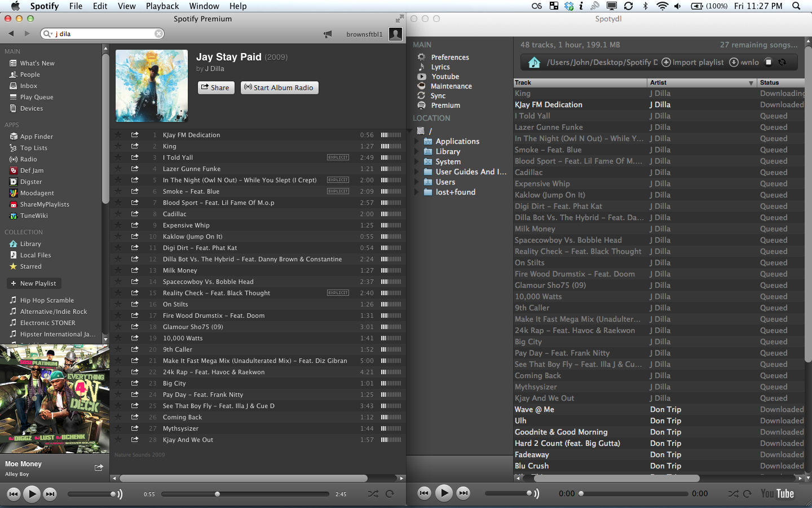Open Lyrics in Spotydl sidebar
Viewport: 812px width, 508px height.
click(x=440, y=67)
